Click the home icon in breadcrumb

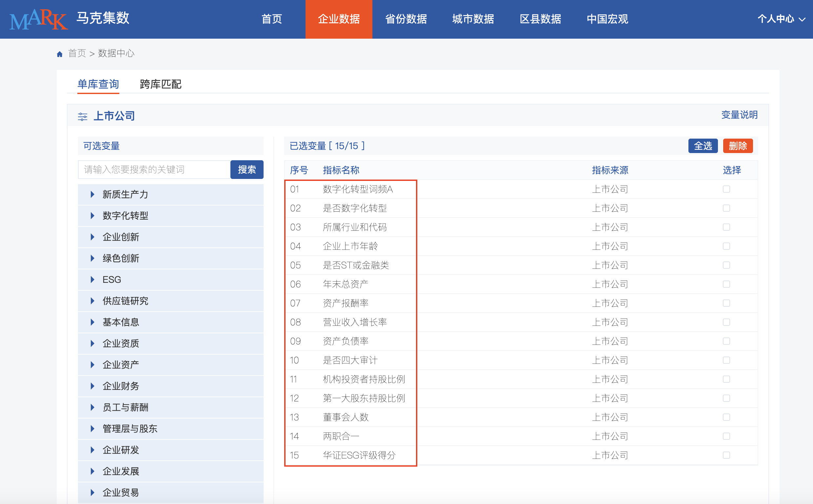(x=60, y=54)
